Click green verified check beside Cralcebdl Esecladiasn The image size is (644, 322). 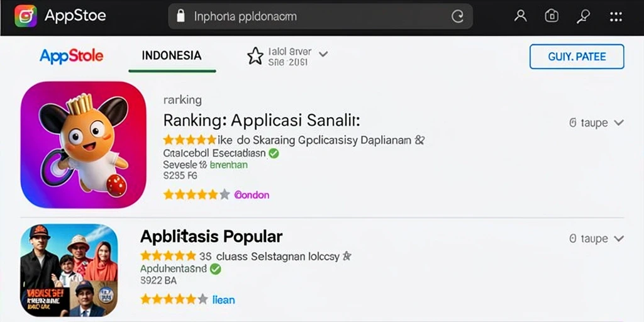tap(274, 153)
